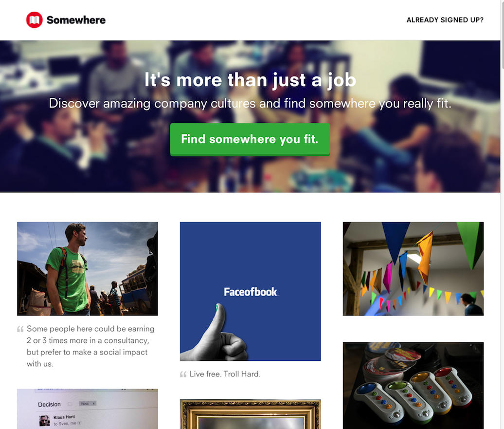Open the Decision email screenshot thumbnail
The height and width of the screenshot is (429, 504).
pos(88,409)
